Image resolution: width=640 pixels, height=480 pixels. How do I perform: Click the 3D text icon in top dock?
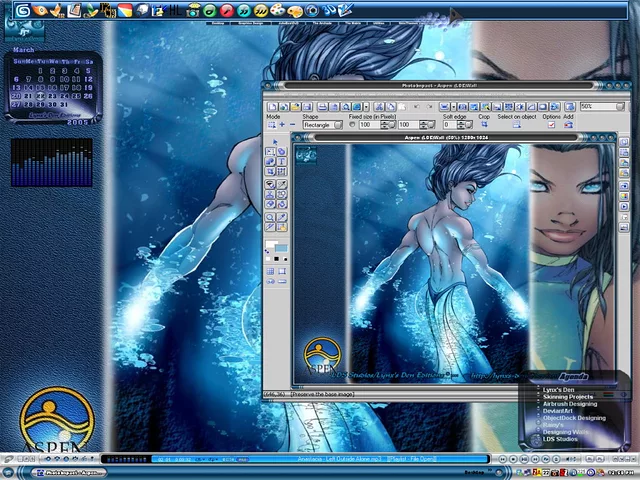tap(329, 10)
